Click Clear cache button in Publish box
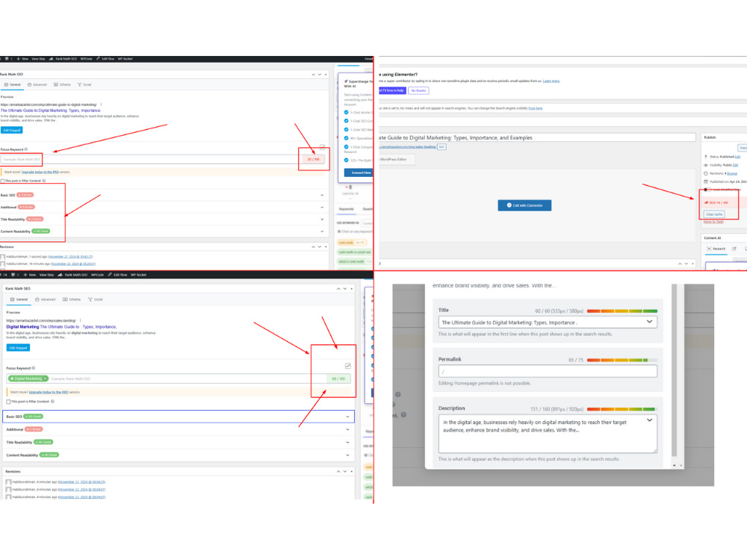This screenshot has width=747, height=560. (x=714, y=214)
